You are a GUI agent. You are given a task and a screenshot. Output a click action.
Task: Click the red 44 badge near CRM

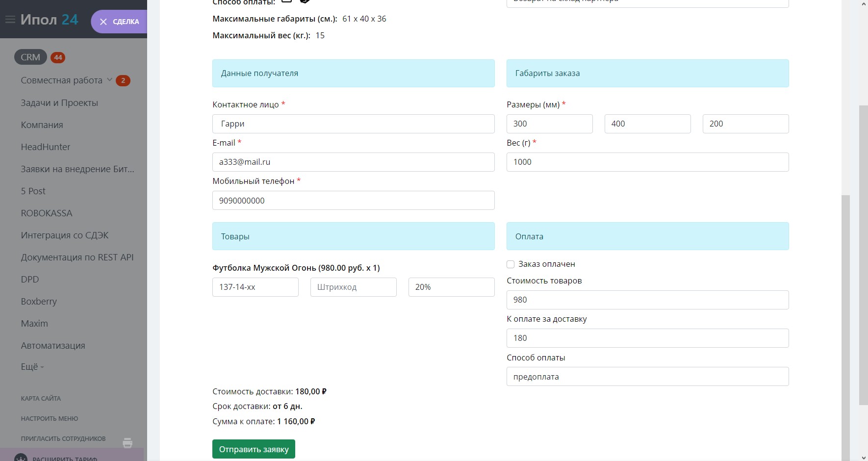point(58,57)
